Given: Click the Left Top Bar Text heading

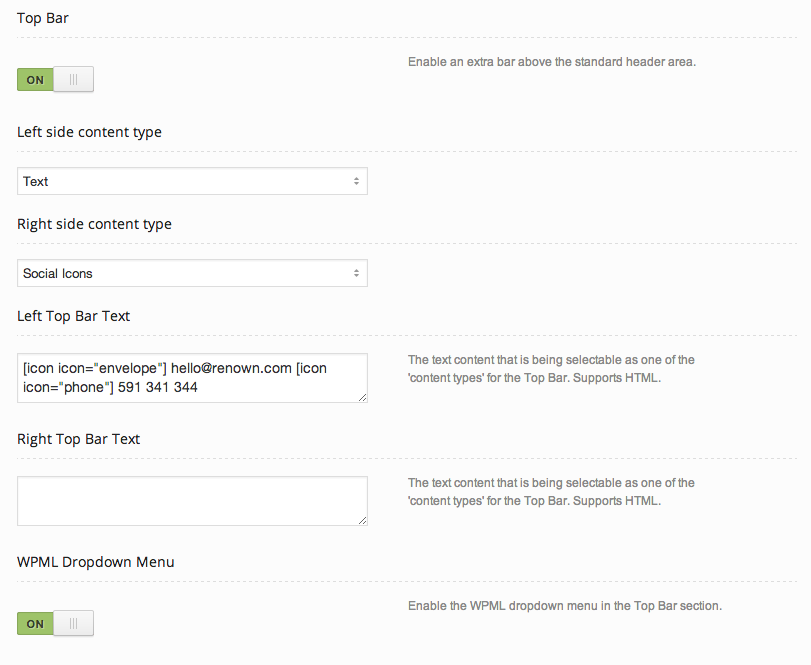Looking at the screenshot, I should pos(74,316).
